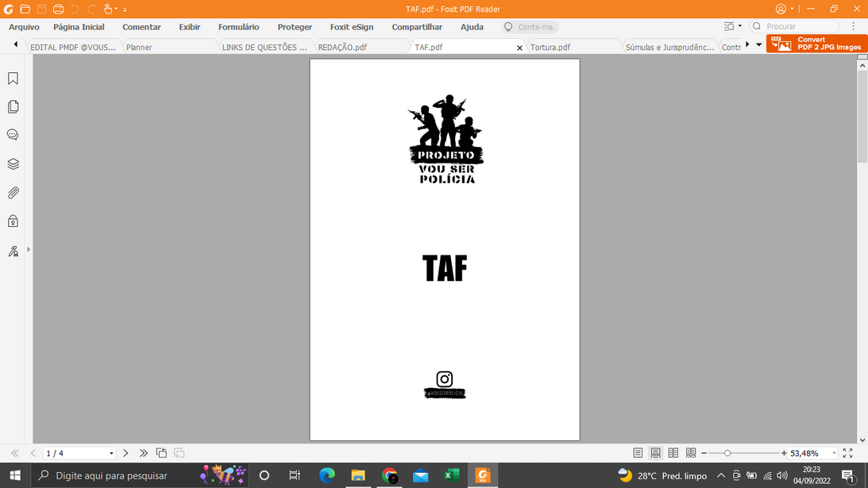Screen dimensions: 868x488
Task: Open the zoom percentage dropdown
Action: (834, 453)
